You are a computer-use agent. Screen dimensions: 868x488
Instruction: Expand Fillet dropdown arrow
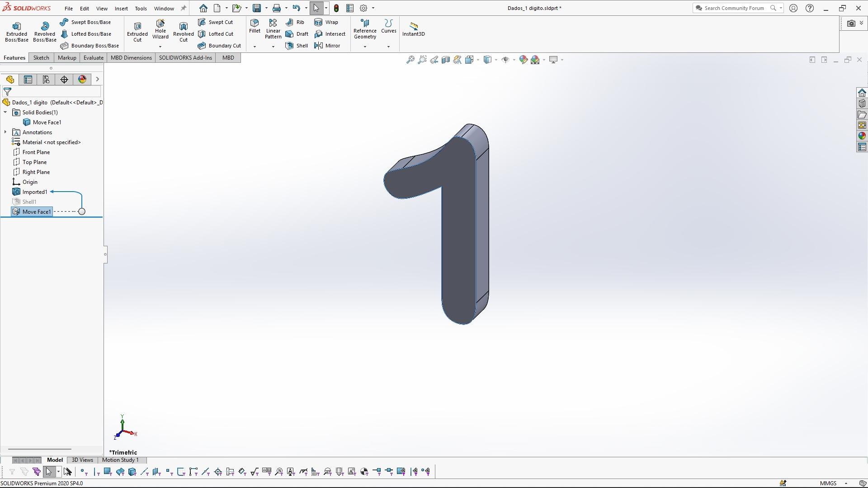(255, 47)
